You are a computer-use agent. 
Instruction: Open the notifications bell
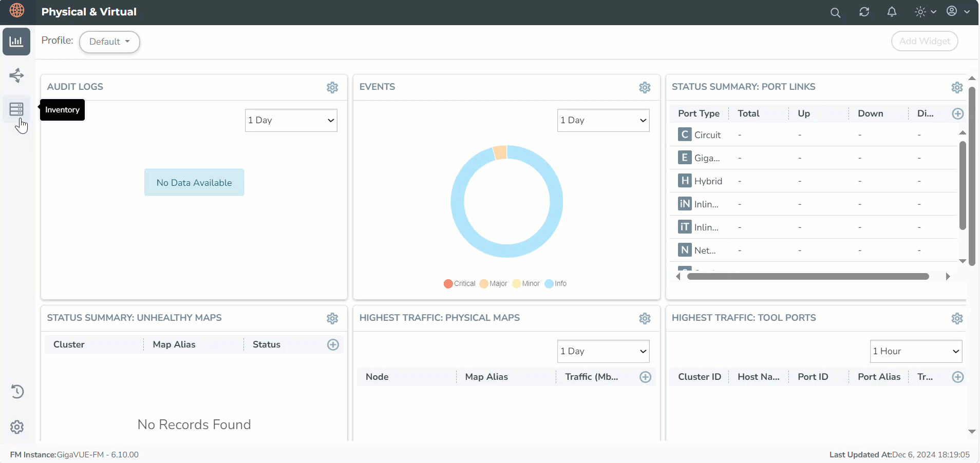[x=892, y=12]
